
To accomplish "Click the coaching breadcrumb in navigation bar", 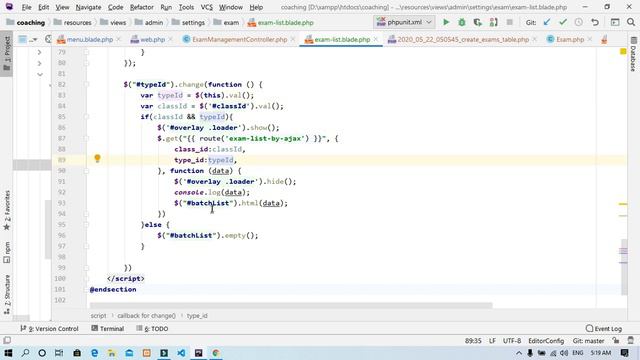I will 26,22.
